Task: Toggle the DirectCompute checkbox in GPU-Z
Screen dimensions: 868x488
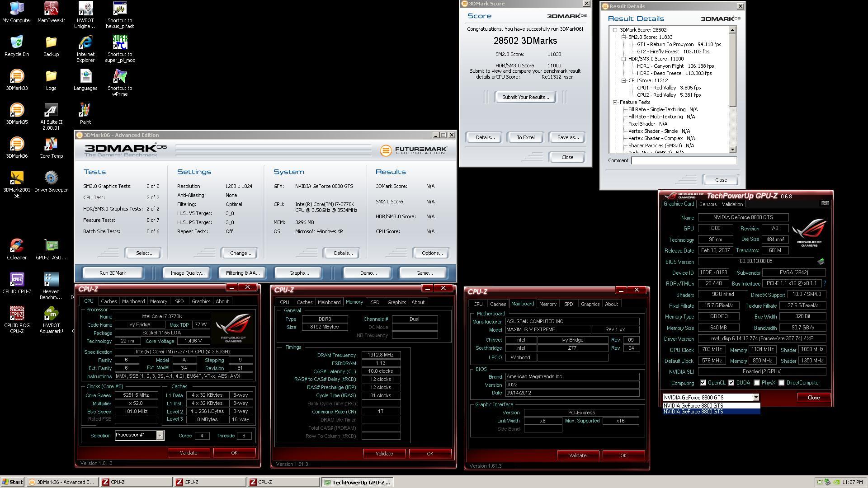Action: coord(782,383)
